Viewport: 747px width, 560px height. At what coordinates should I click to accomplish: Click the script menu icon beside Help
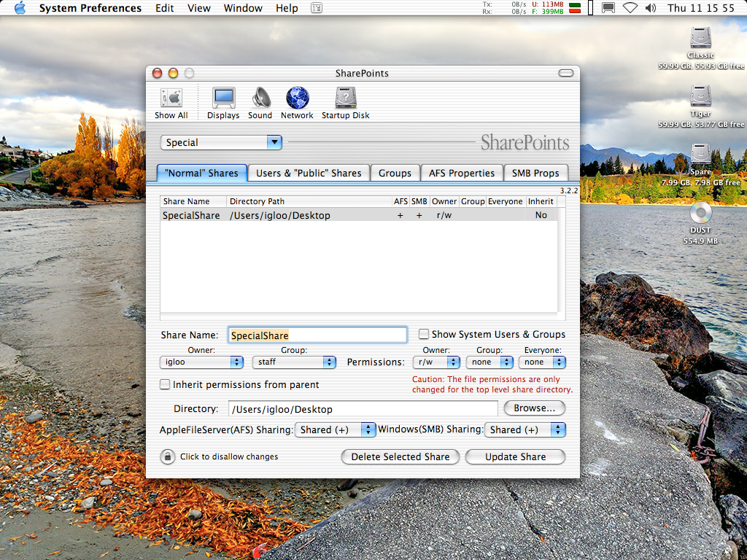tap(317, 8)
